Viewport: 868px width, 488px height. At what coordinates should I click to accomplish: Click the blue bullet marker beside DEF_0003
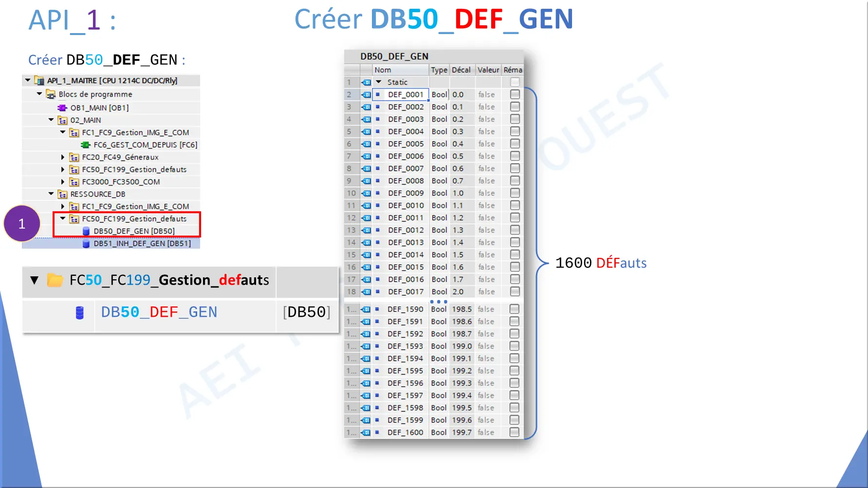point(377,119)
